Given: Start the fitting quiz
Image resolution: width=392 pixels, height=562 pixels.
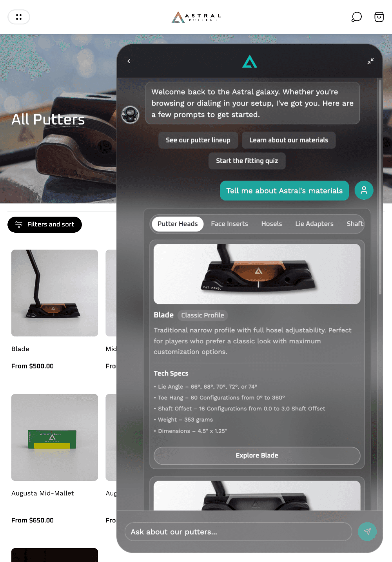Looking at the screenshot, I should (247, 161).
